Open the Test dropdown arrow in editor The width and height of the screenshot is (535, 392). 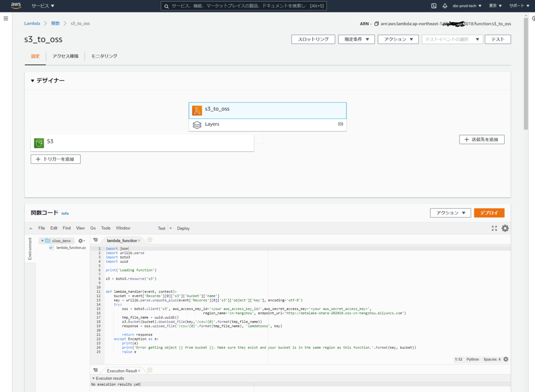click(171, 229)
